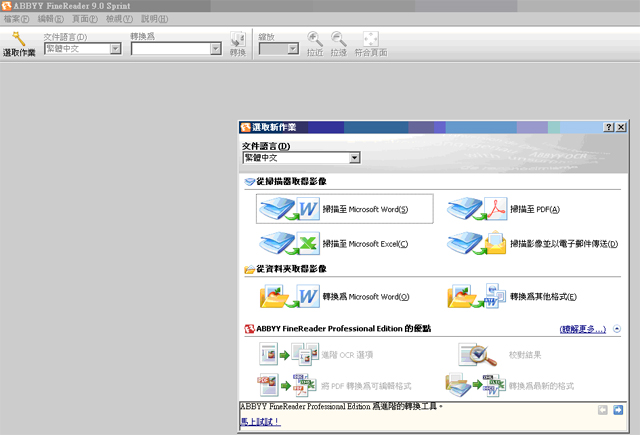Screen dimensions: 640x435
Task: Click the scanner icon beside 從掃描器取得影像
Action: [x=249, y=182]
